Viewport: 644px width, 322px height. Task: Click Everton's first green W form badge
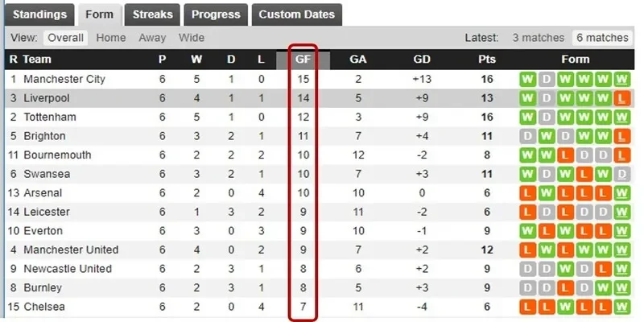[x=528, y=231]
